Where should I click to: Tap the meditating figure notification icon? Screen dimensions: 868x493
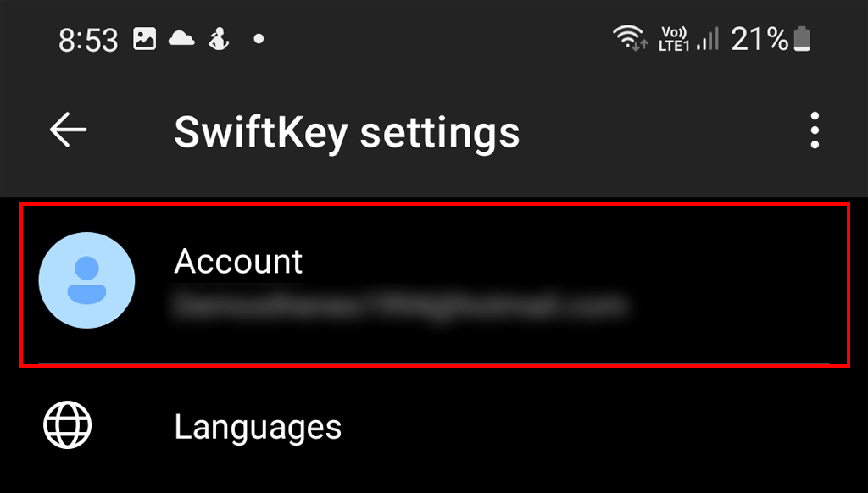point(220,39)
